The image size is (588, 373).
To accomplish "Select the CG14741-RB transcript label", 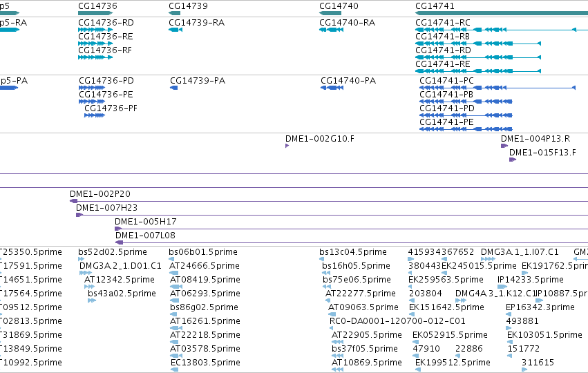I will point(442,37).
